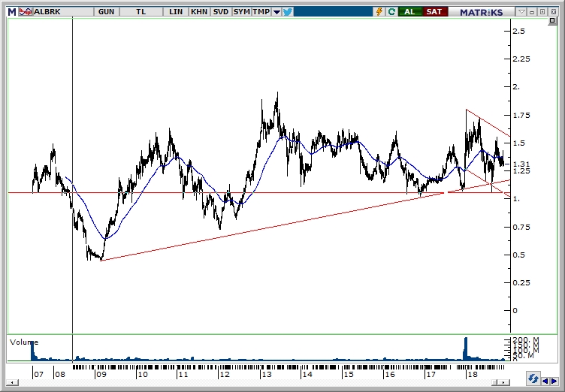
Task: Open the window menu triangle dropdown
Action: pyautogui.click(x=521, y=12)
